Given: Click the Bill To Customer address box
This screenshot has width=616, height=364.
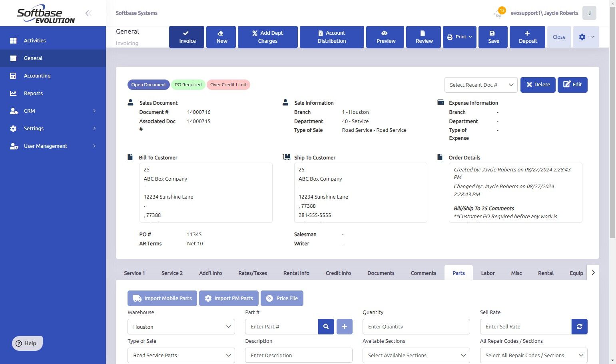Looking at the screenshot, I should [x=206, y=193].
